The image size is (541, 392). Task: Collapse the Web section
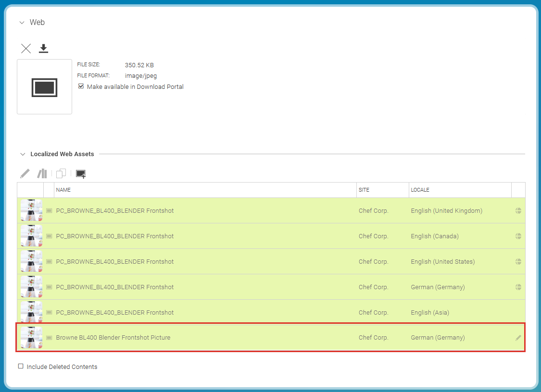[22, 23]
